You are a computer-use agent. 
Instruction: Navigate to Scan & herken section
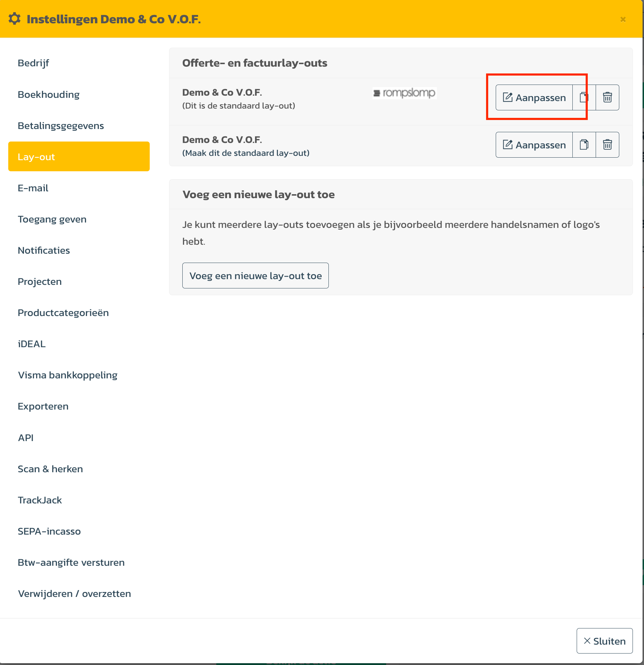[50, 469]
